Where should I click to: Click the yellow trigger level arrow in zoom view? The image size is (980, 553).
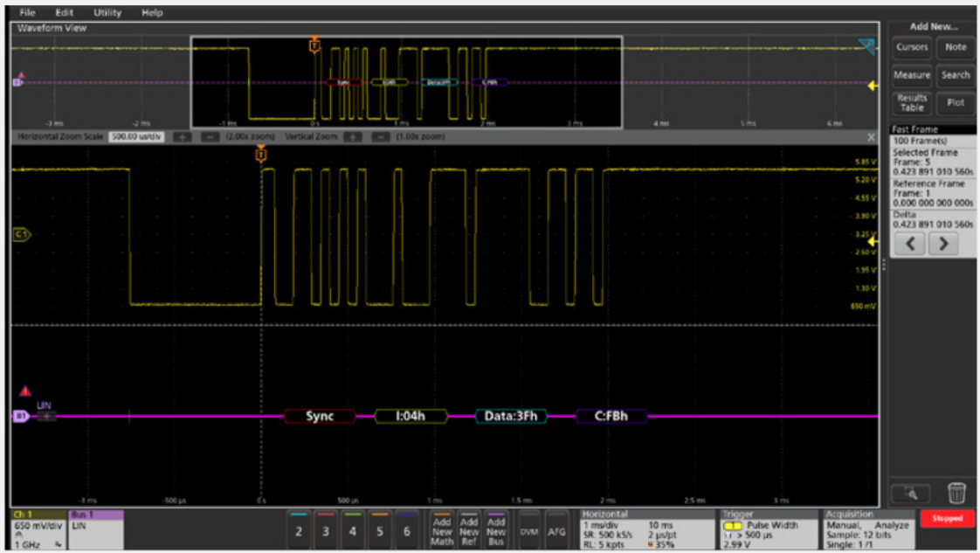coord(873,241)
